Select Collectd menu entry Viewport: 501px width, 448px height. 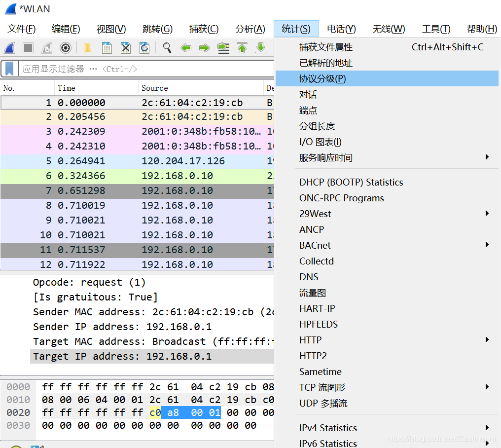[x=387, y=261]
